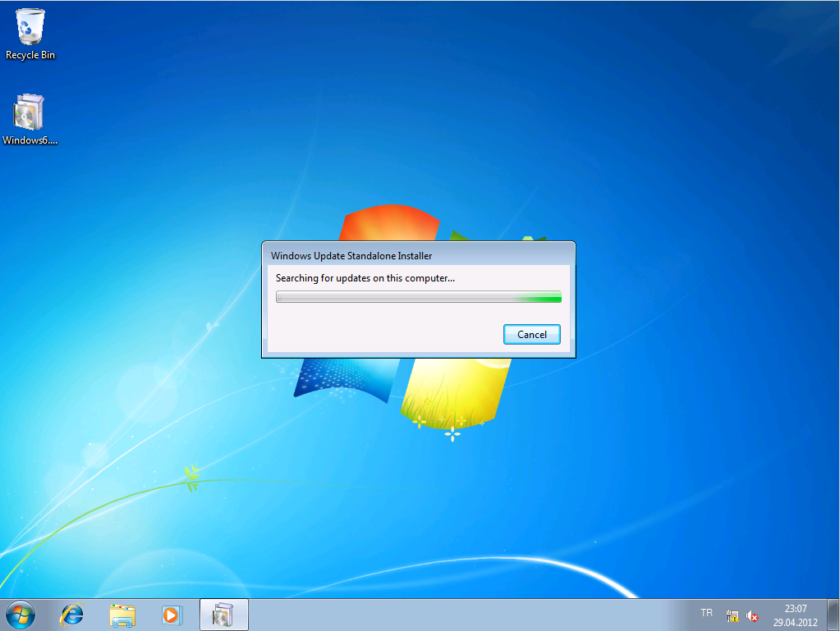Open Windows Explorer from the taskbar
This screenshot has height=631, width=840.
(x=122, y=615)
